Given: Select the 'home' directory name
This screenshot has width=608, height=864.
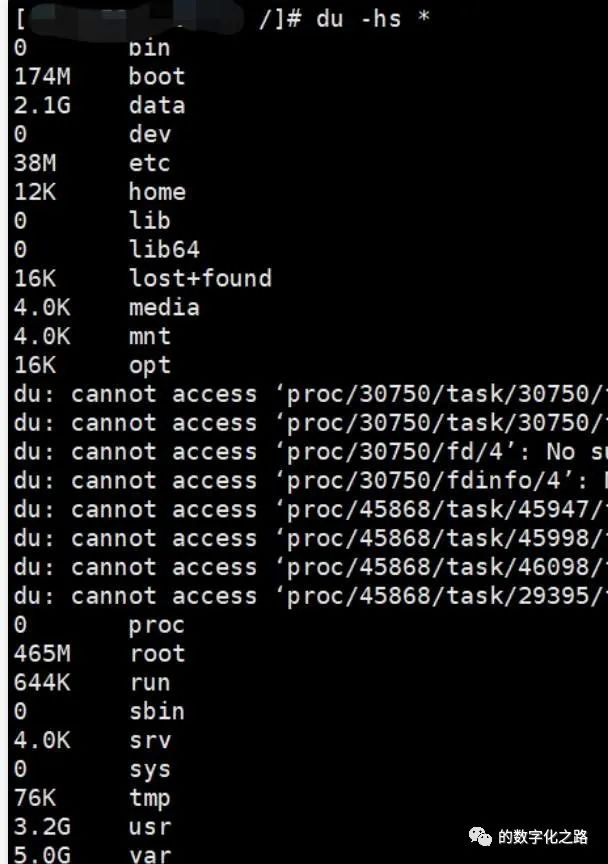Looking at the screenshot, I should (x=157, y=192).
